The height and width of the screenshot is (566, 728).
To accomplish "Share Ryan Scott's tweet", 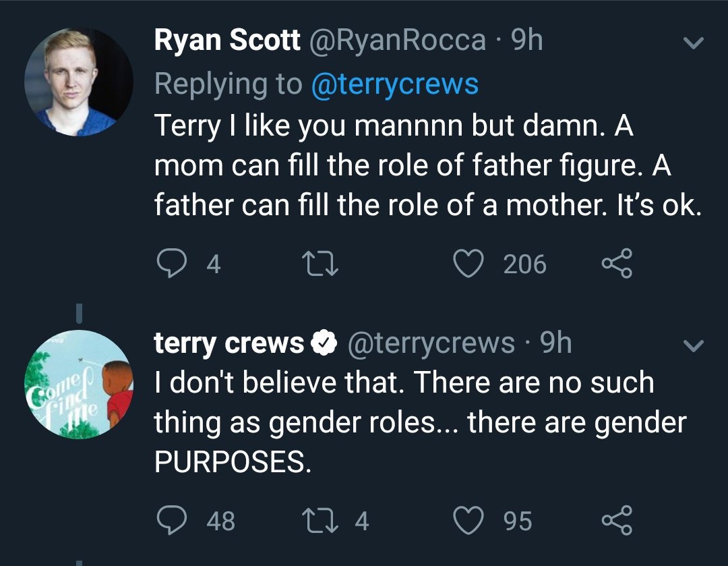I will (x=616, y=263).
